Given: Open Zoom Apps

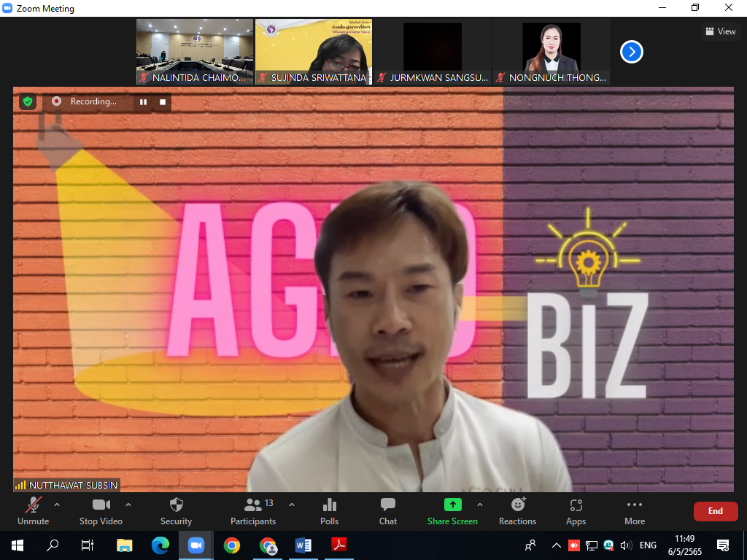Looking at the screenshot, I should (576, 511).
